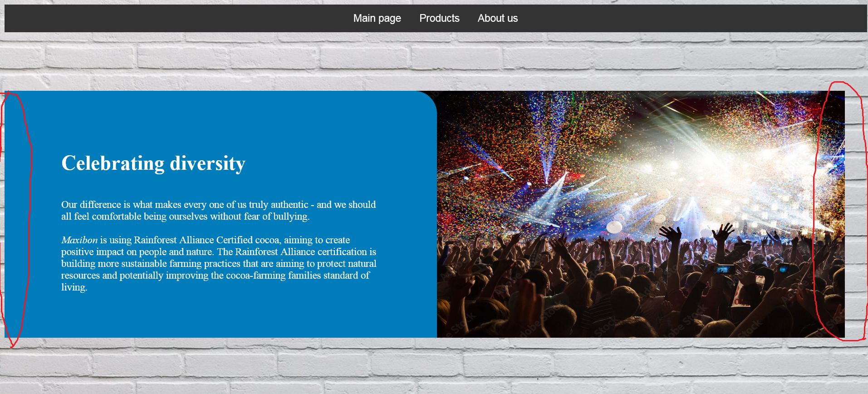Click the paragraph starting "Our difference is"
Viewport: 868px width, 394px height.
pos(219,211)
